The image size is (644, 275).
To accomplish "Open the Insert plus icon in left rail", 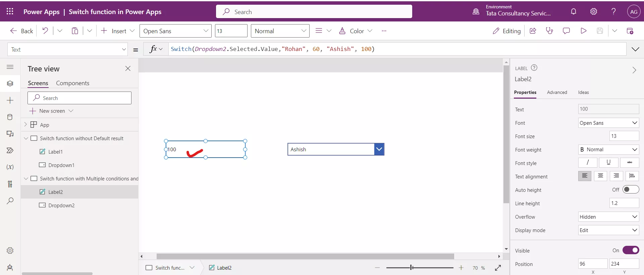I will [x=10, y=100].
